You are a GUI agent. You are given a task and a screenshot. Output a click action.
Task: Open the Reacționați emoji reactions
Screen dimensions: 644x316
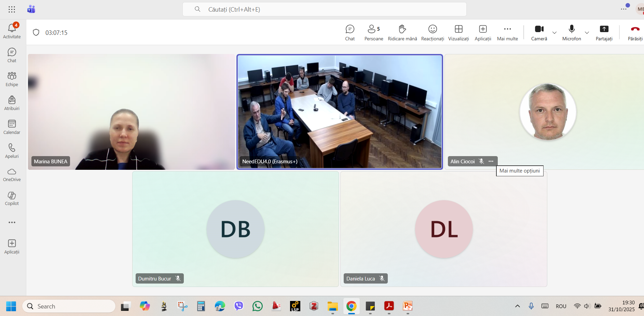tap(433, 32)
